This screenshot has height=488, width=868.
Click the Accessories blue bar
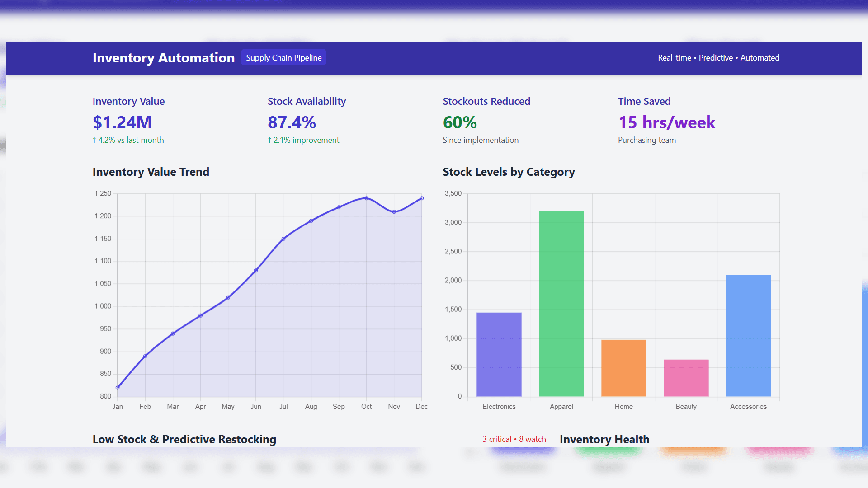click(x=748, y=335)
